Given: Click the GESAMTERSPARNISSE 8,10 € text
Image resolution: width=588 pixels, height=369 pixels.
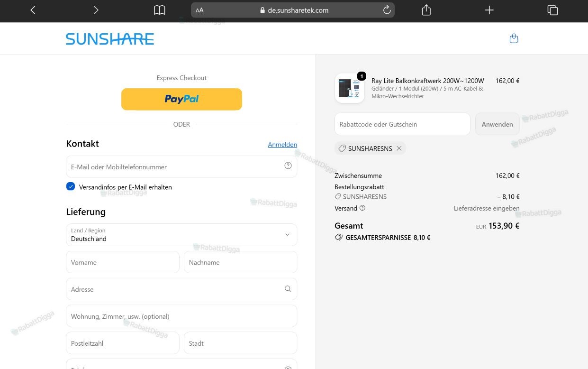Looking at the screenshot, I should tap(388, 238).
